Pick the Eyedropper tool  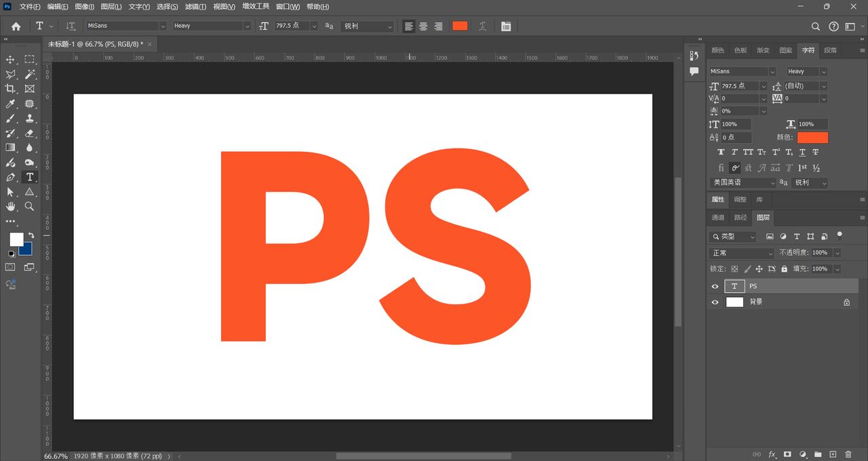pyautogui.click(x=10, y=104)
